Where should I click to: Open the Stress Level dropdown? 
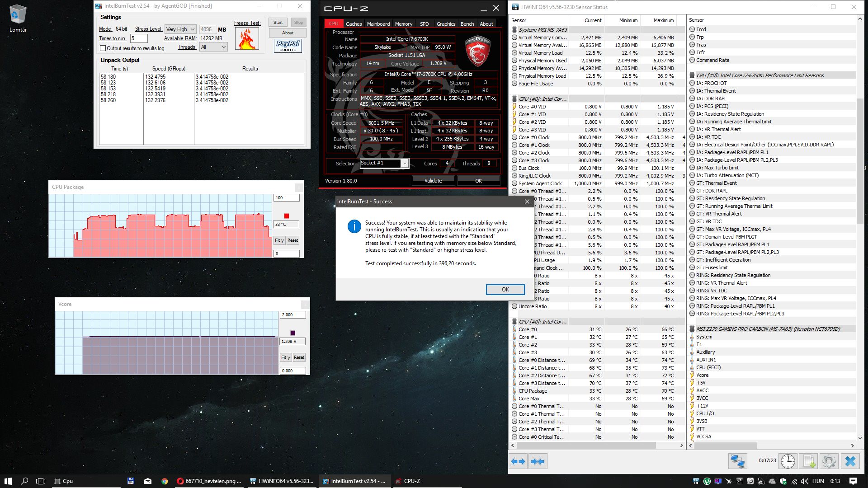[180, 29]
